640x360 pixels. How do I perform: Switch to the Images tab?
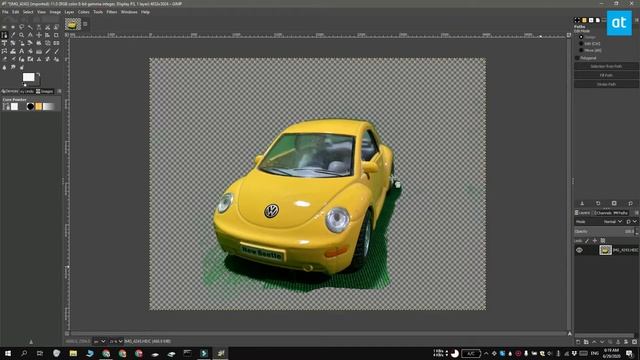[x=45, y=91]
